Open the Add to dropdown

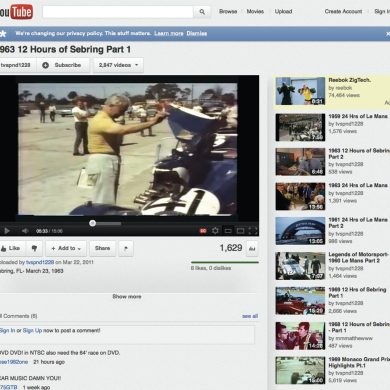click(x=66, y=248)
